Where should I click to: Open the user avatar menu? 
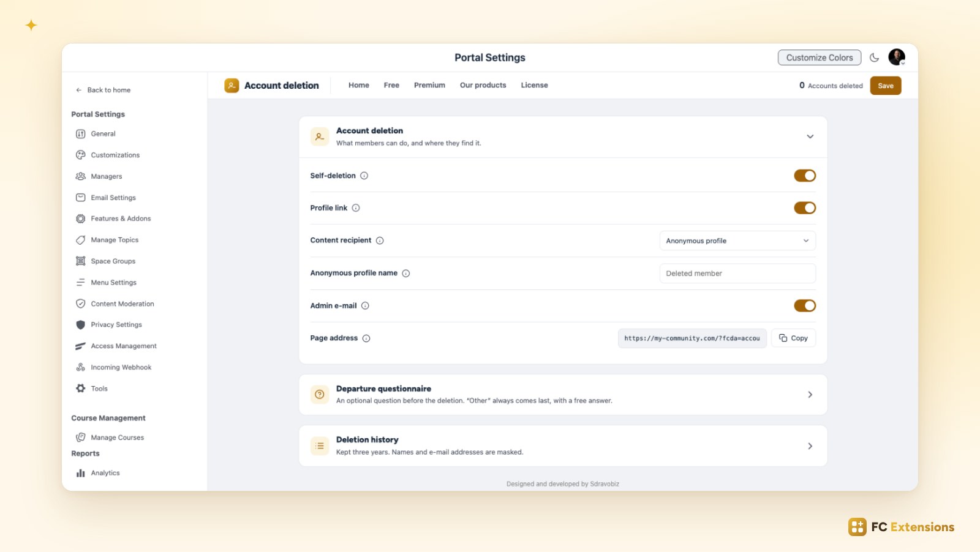pyautogui.click(x=897, y=57)
